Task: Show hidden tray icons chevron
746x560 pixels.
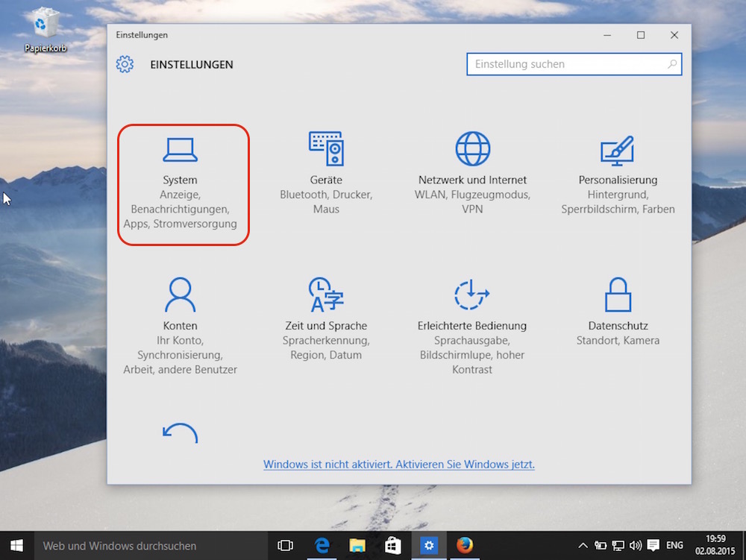Action: point(583,546)
